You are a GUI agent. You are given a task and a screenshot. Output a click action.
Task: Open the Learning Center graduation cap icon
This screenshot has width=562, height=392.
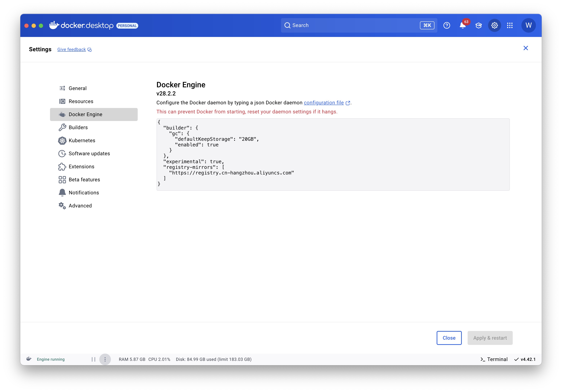[478, 25]
